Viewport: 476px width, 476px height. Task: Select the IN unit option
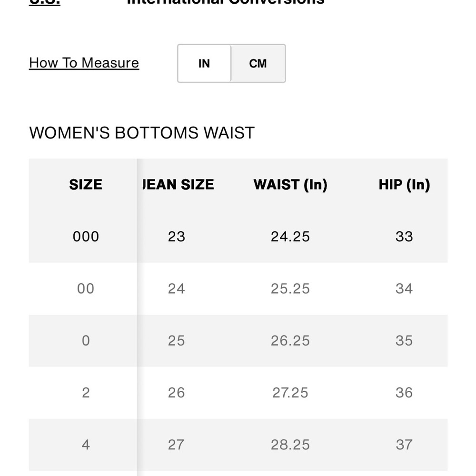(x=204, y=63)
